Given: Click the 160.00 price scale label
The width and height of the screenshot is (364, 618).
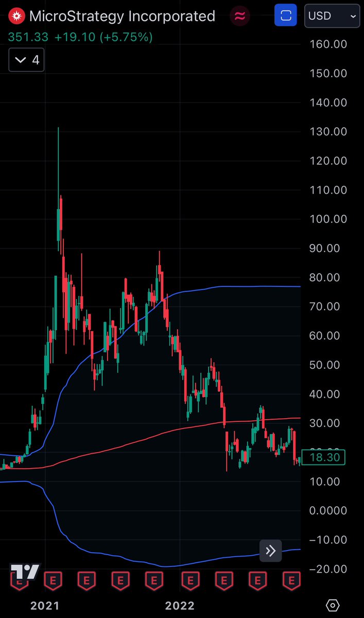Looking at the screenshot, I should (328, 44).
